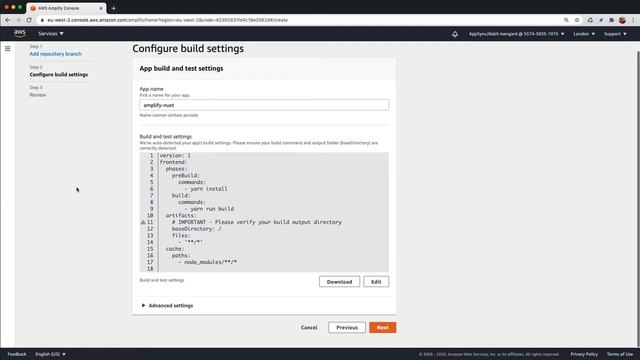This screenshot has width=640, height=360.
Task: Click the first extension icon next to the star
Action: 590,20
